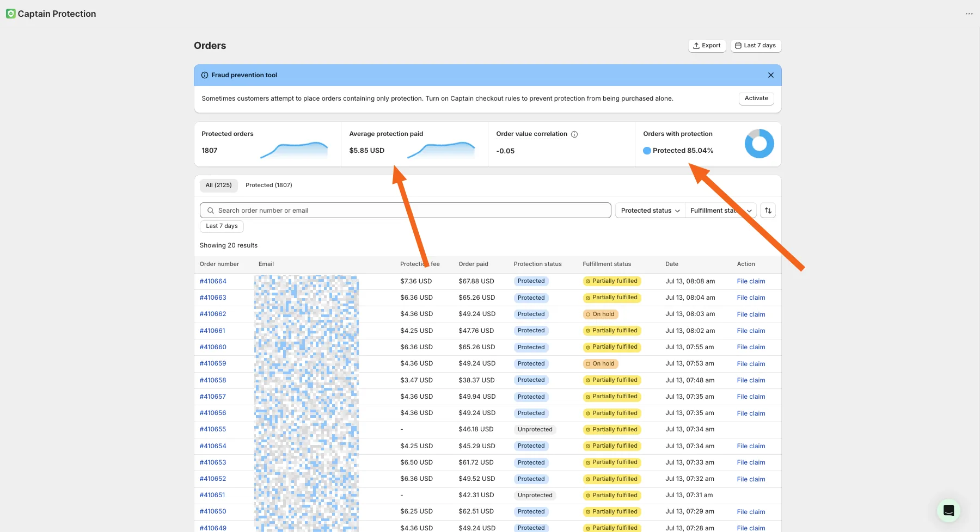Click the Order value correlation label
The height and width of the screenshot is (532, 980).
531,134
